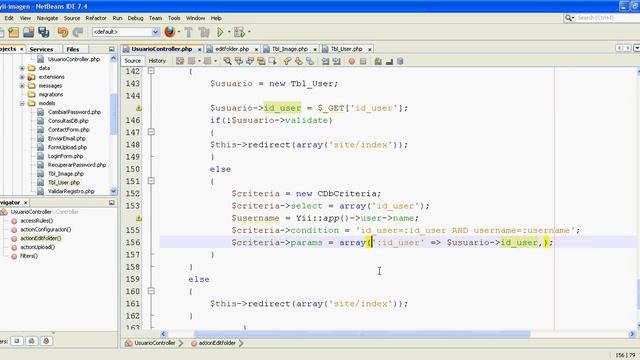The height and width of the screenshot is (360, 640).
Task: Open the <default> configuration combo box
Action: click(126, 32)
